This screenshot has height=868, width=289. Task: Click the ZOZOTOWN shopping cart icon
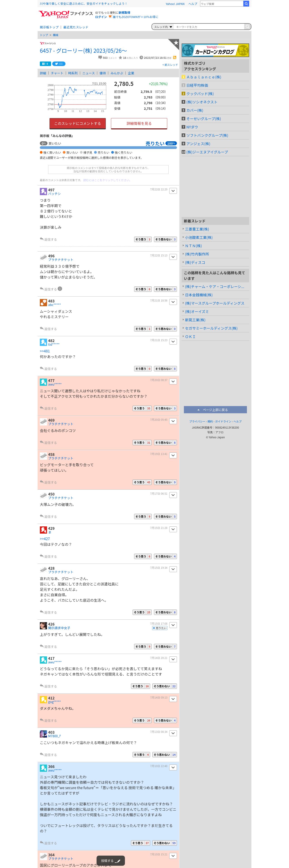[x=110, y=16]
